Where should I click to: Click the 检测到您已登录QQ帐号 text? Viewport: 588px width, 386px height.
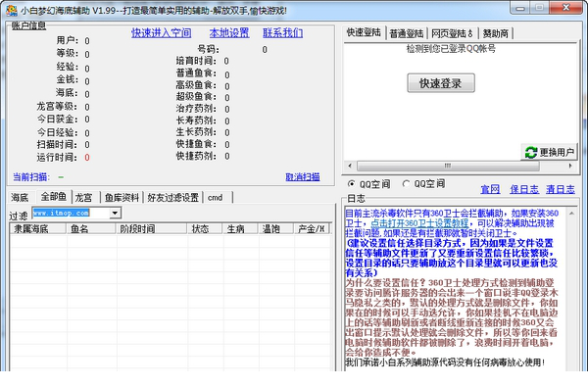point(451,48)
